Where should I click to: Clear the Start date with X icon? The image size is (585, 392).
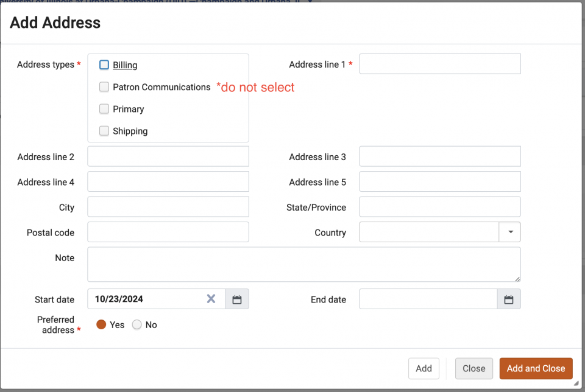211,299
